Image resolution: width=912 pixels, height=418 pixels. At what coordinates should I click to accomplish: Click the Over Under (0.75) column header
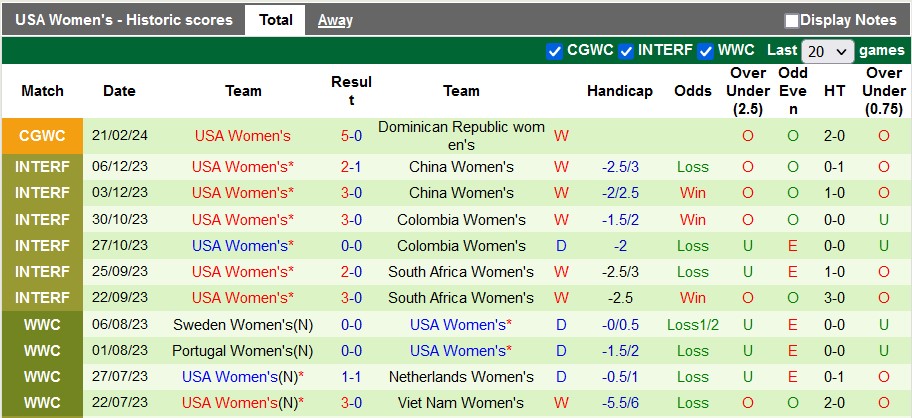pos(884,91)
